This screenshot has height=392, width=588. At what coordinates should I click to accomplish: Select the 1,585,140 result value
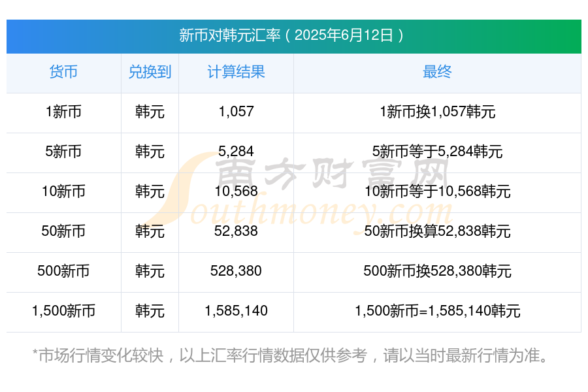237,310
